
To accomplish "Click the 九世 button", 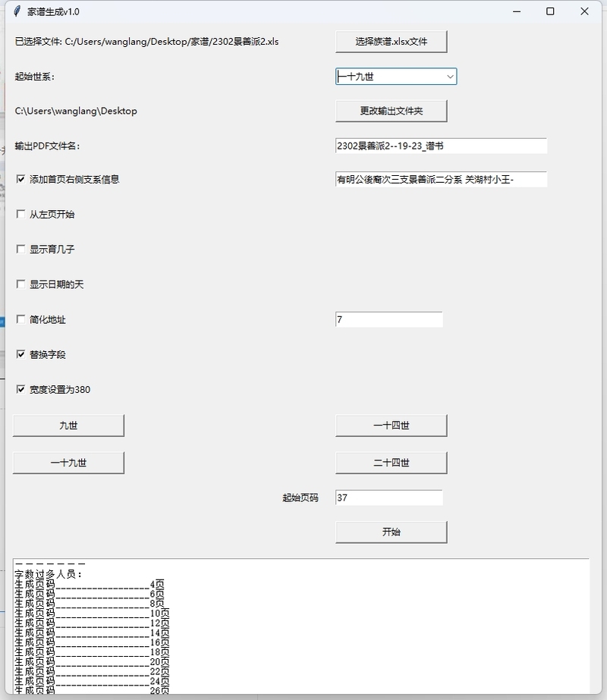I will point(69,425).
